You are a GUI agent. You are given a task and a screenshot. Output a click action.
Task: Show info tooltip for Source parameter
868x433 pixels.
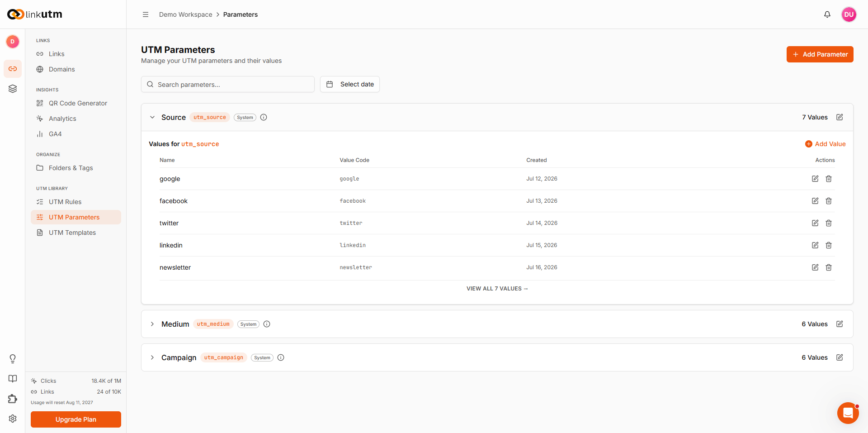[x=264, y=117]
